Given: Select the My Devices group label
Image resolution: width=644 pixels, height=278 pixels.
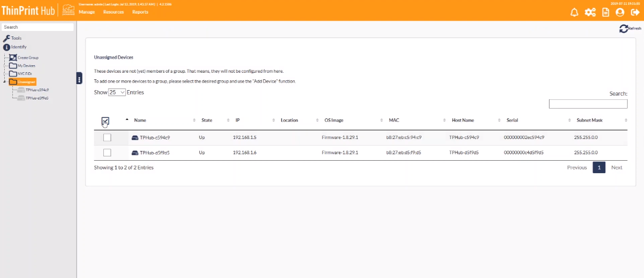Looking at the screenshot, I should [26, 66].
